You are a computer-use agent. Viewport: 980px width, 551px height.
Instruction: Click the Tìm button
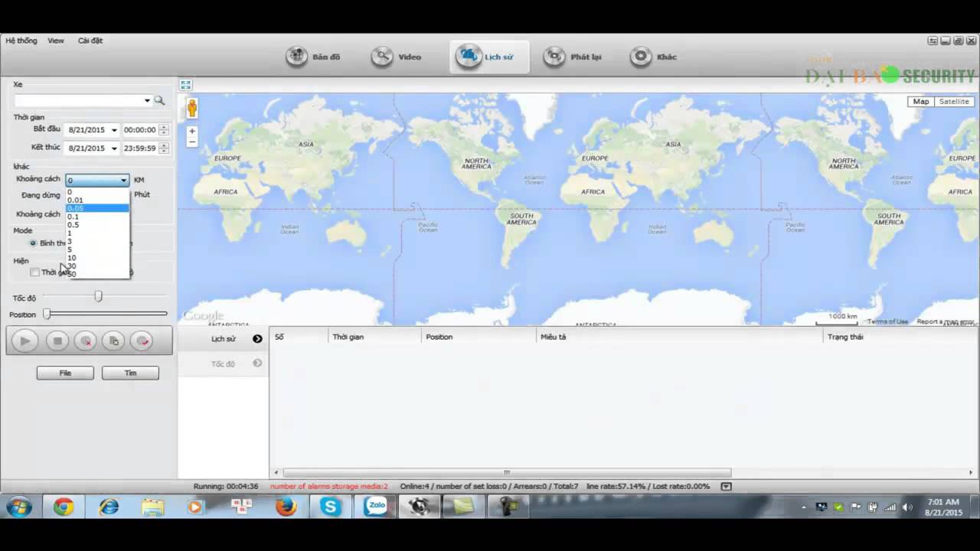(130, 373)
